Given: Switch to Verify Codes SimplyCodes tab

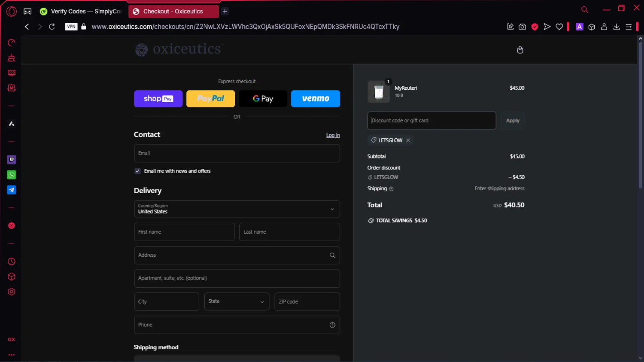Looking at the screenshot, I should [x=81, y=12].
